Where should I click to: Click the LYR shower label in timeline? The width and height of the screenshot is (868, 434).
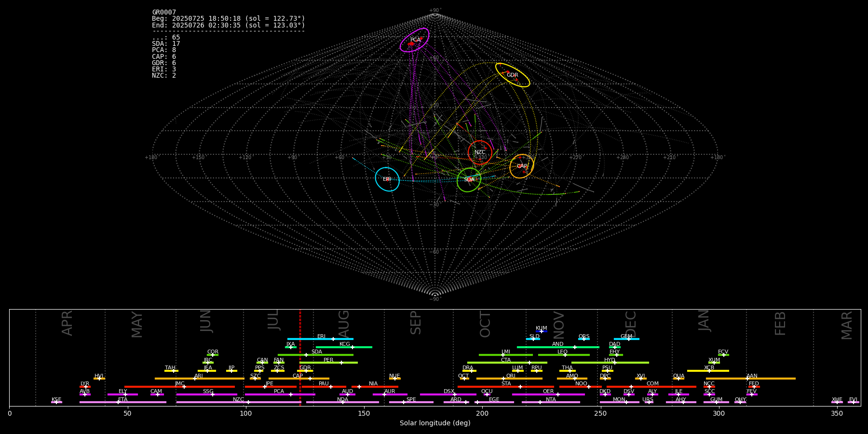tap(85, 384)
